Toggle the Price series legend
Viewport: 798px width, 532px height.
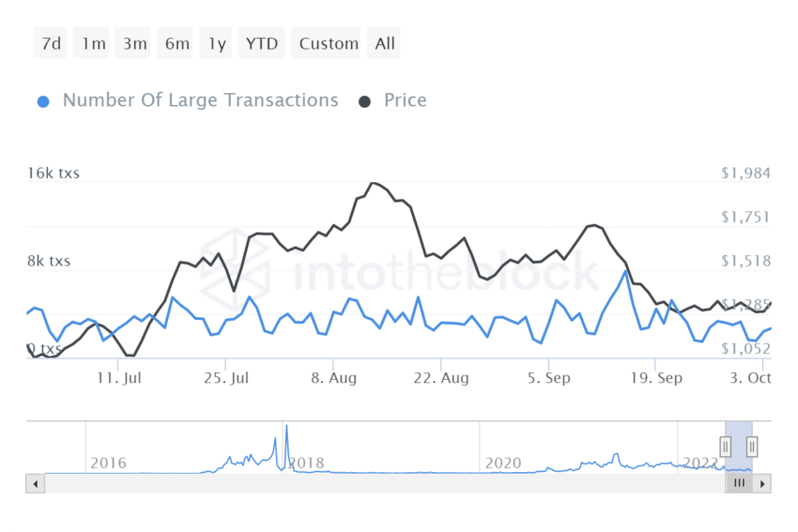tap(405, 100)
